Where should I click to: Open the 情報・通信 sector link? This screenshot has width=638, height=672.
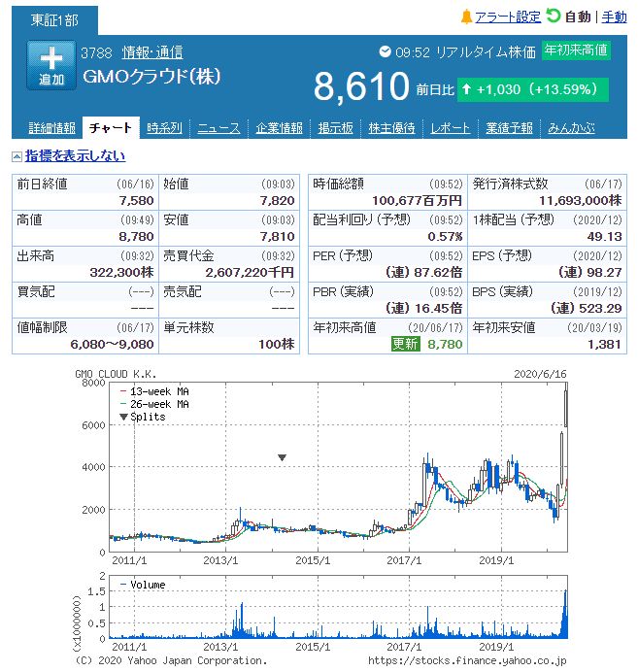click(x=152, y=52)
